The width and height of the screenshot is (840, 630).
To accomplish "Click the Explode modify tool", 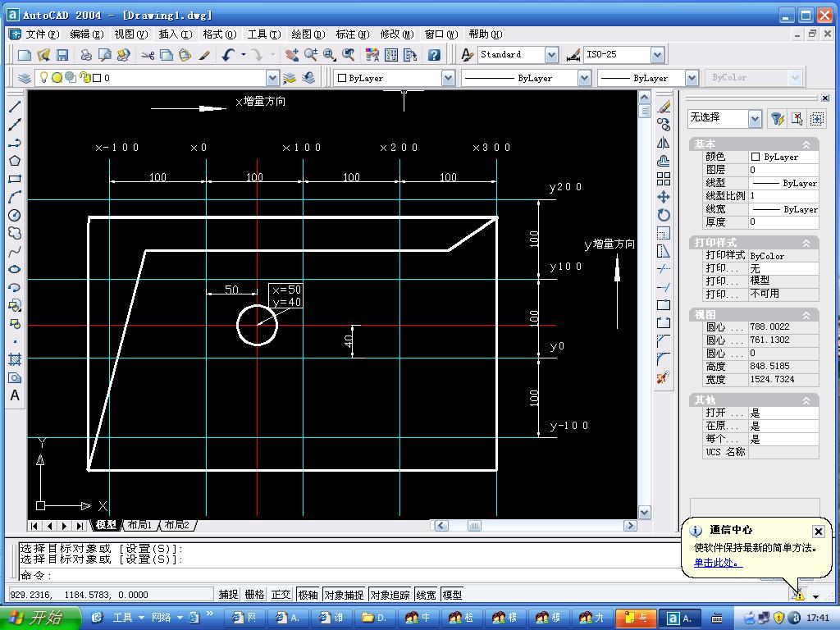I will 664,377.
